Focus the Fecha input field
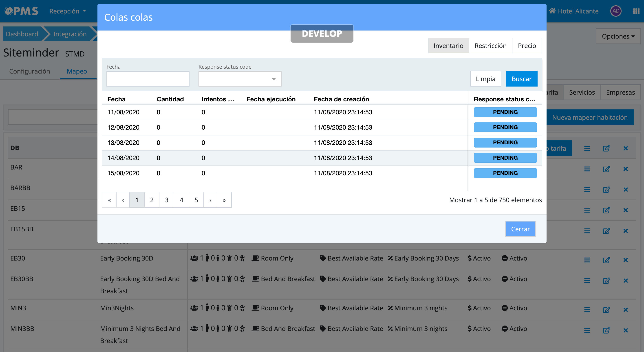The image size is (644, 352). coord(148,79)
